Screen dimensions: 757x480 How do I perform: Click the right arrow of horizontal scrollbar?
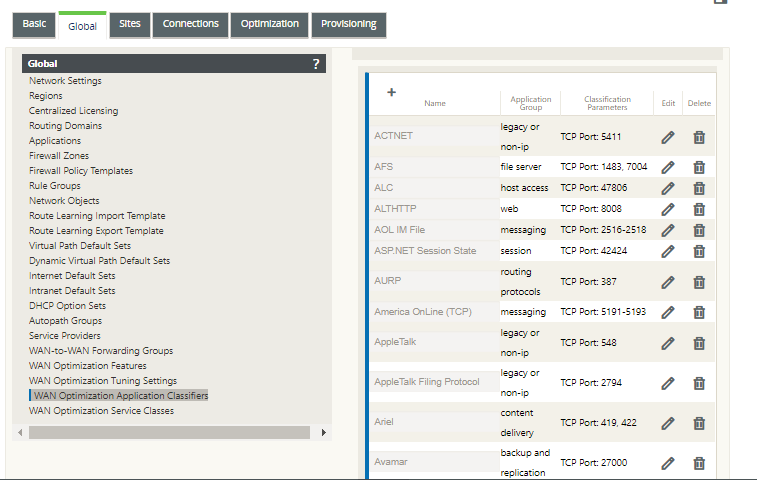coord(323,433)
